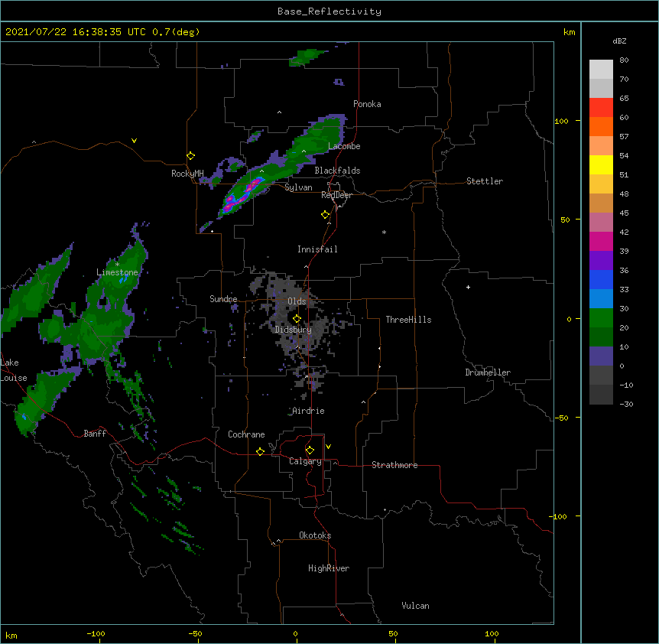Click the Stettler label
This screenshot has height=644, width=659.
click(485, 181)
